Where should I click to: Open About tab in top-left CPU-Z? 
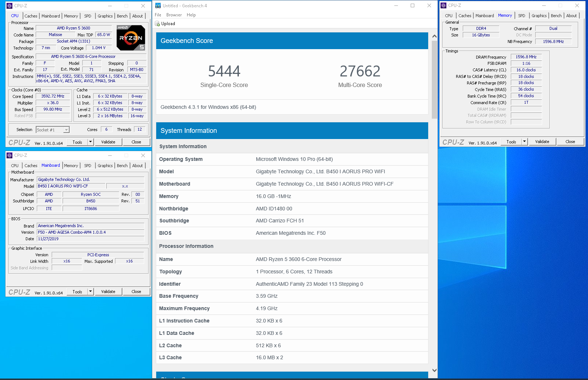(138, 16)
